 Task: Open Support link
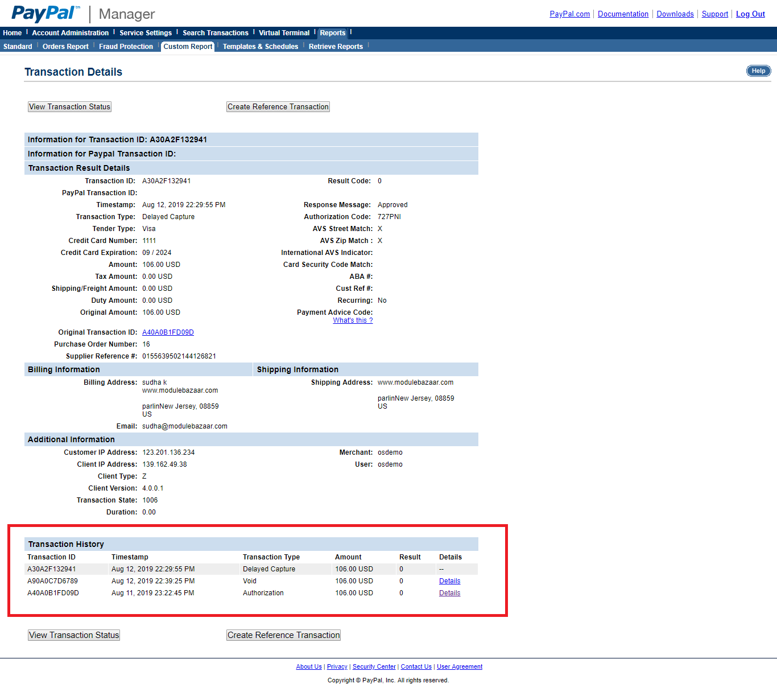click(715, 14)
